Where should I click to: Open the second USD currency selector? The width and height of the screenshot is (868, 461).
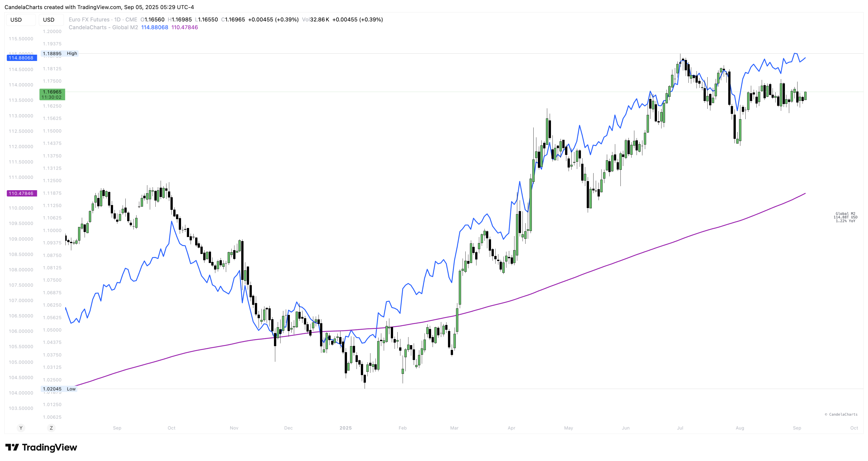(x=51, y=20)
